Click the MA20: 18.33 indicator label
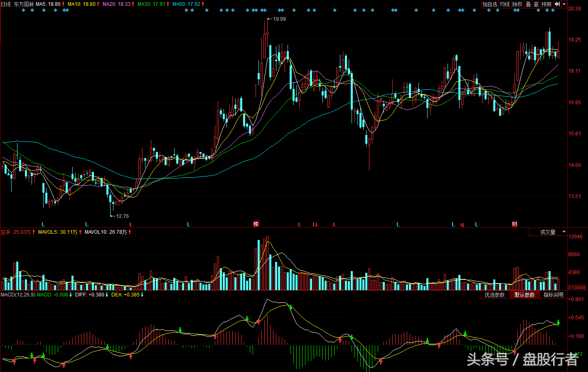The width and height of the screenshot is (588, 372). click(x=116, y=4)
